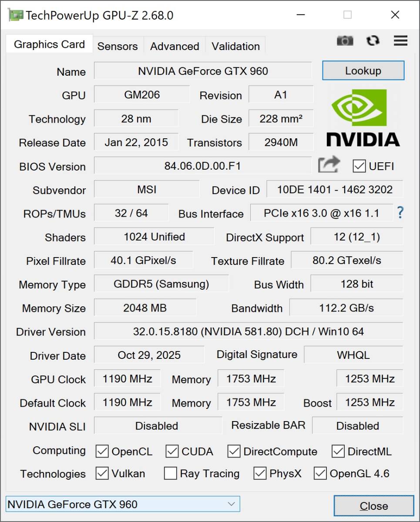Click the refresh icon in the toolbar

point(373,41)
